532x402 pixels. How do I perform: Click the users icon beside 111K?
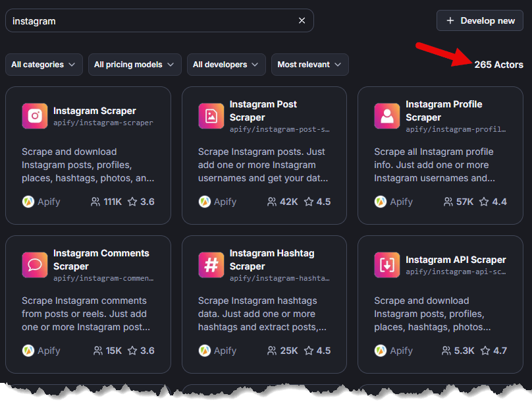click(95, 202)
